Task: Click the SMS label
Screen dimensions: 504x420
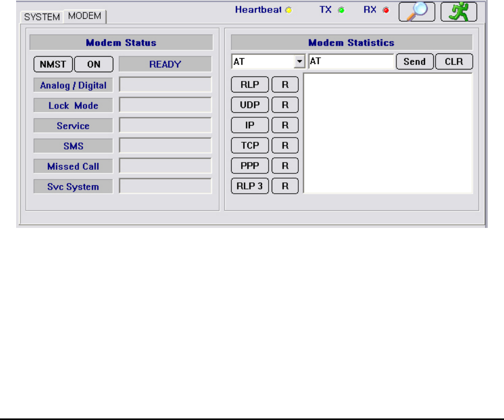Action: 73,146
